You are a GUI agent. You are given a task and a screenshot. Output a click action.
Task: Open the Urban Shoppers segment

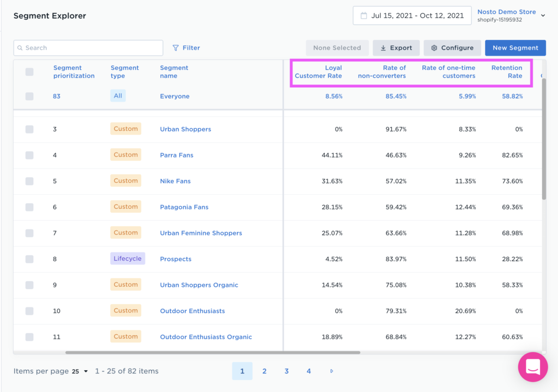click(185, 129)
